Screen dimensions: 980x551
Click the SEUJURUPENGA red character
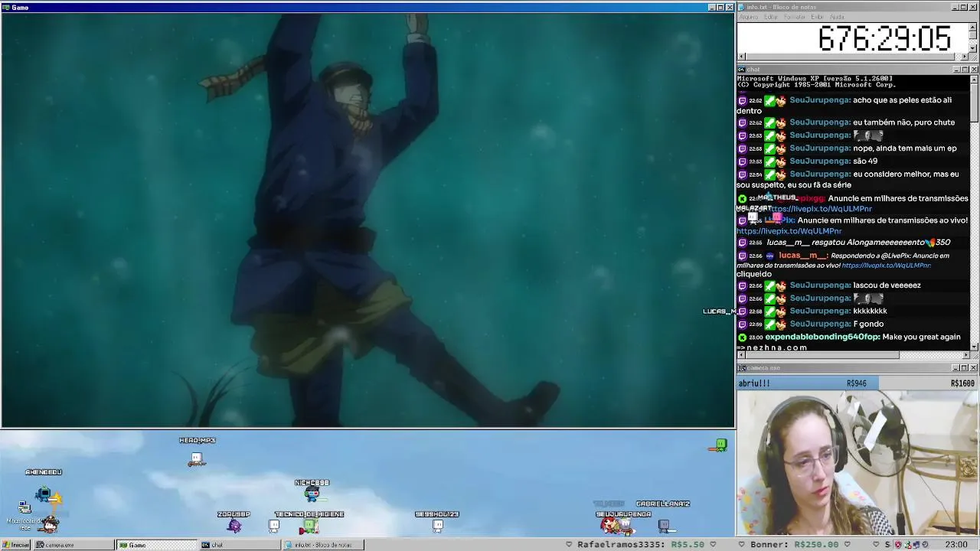610,525
